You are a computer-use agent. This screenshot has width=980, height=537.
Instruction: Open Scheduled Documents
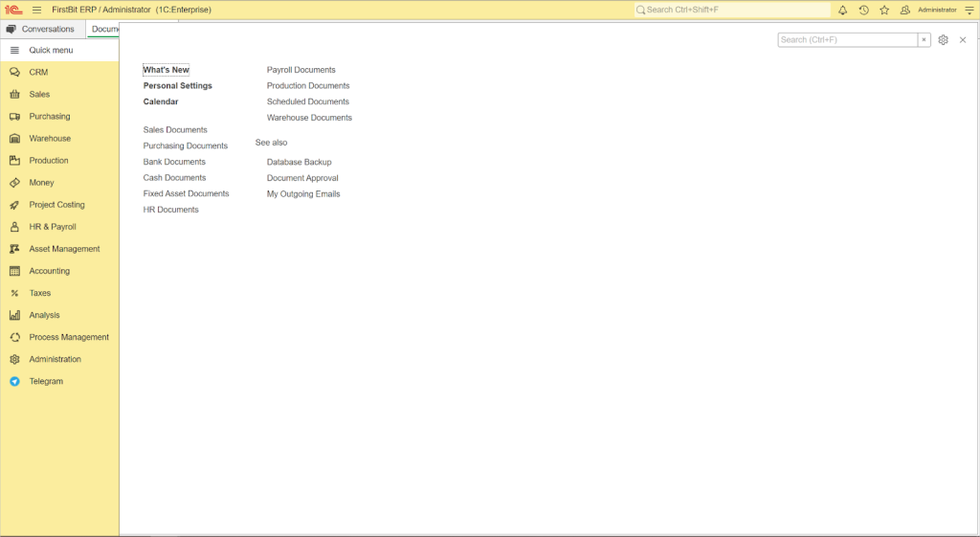(x=307, y=101)
